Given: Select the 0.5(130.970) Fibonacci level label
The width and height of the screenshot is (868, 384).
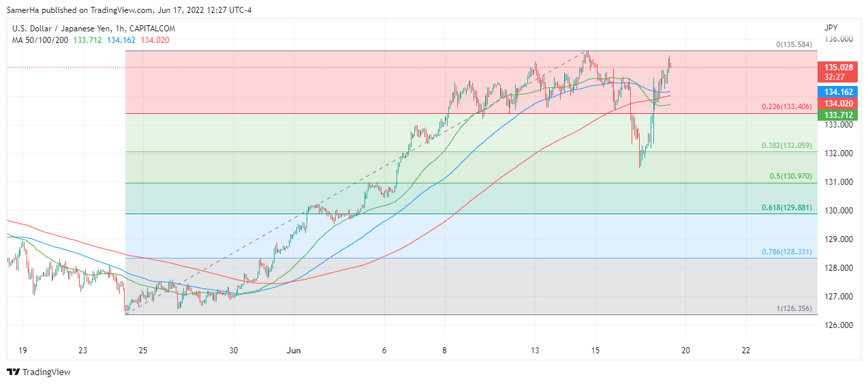Looking at the screenshot, I should point(792,176).
